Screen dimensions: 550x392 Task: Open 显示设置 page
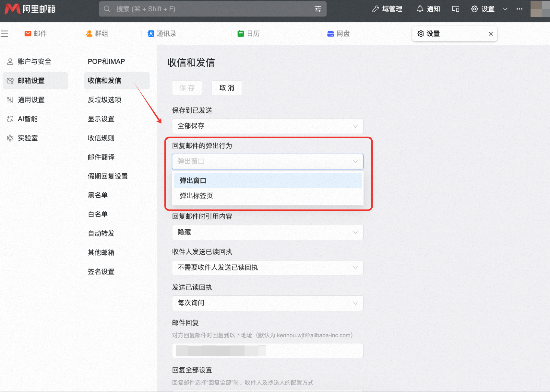point(117,119)
